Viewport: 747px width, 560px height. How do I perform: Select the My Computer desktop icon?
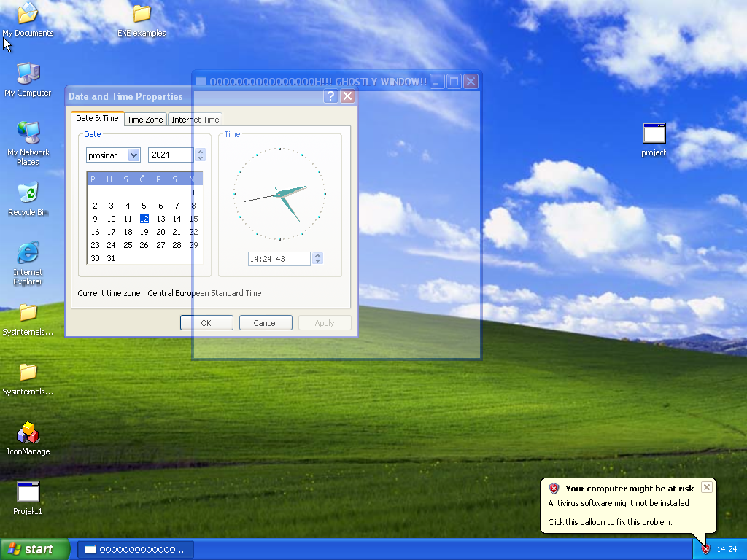(28, 74)
